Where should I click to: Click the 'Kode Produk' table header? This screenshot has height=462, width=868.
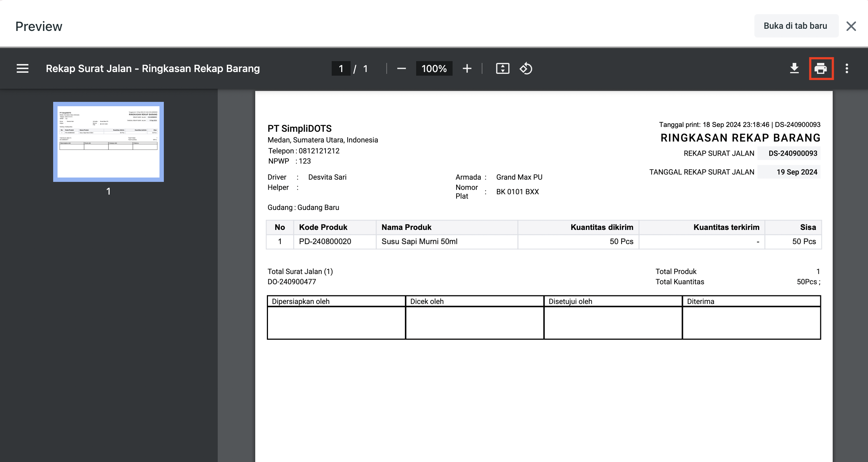(x=323, y=227)
